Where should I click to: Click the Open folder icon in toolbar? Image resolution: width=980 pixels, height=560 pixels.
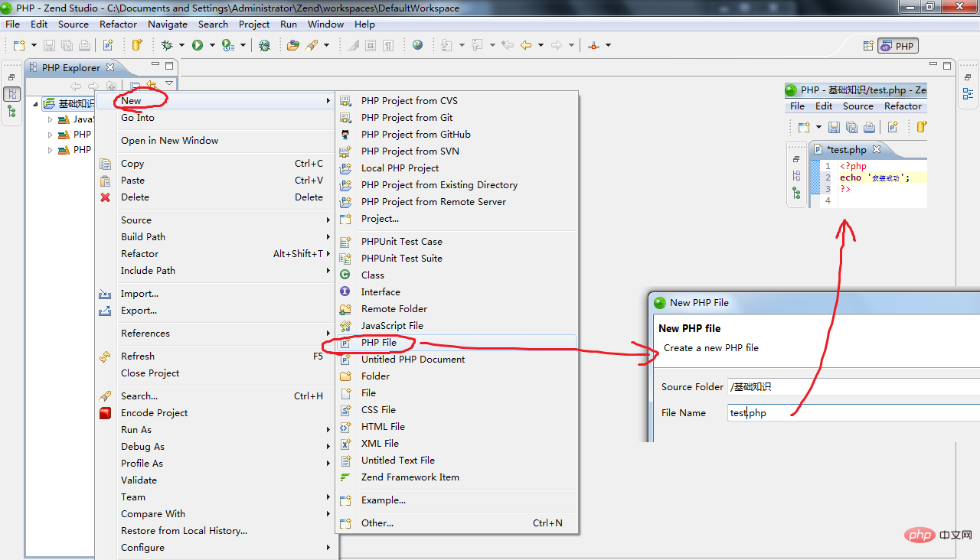[x=292, y=45]
